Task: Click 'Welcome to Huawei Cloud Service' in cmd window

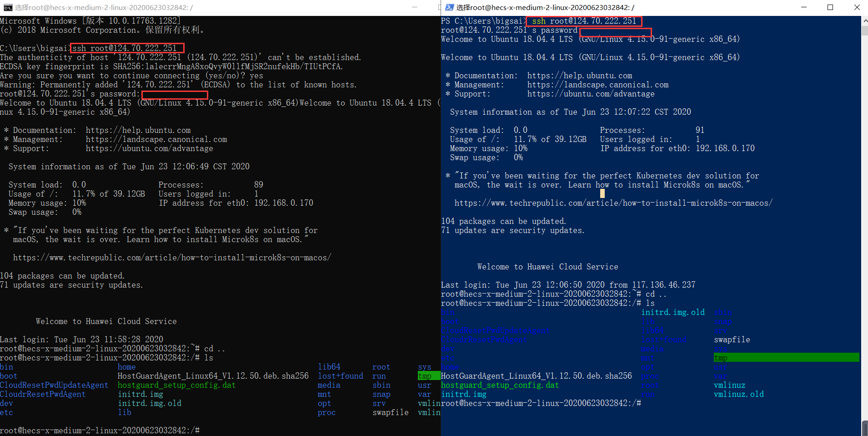Action: pos(106,321)
